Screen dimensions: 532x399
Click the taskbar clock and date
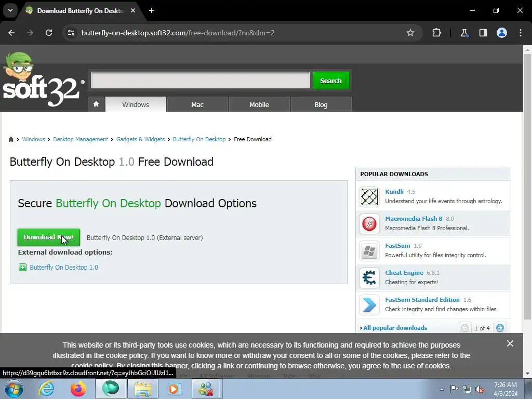[x=506, y=389]
